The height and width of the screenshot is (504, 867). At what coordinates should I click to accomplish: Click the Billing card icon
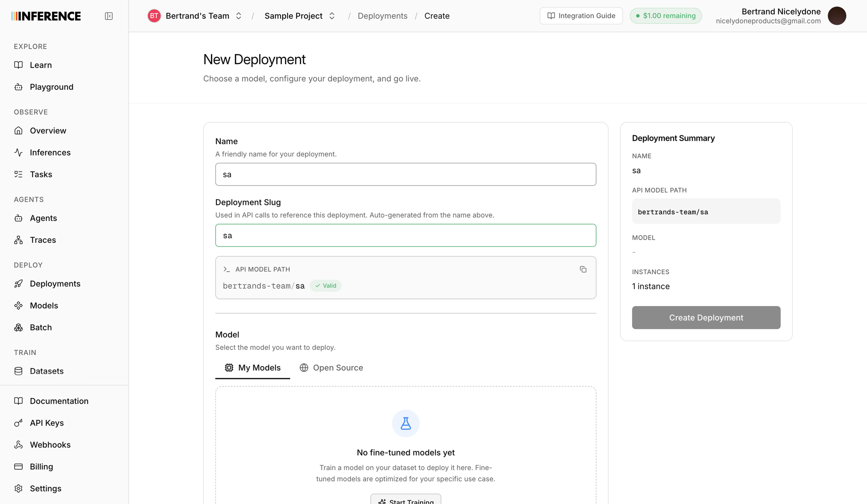(x=18, y=466)
